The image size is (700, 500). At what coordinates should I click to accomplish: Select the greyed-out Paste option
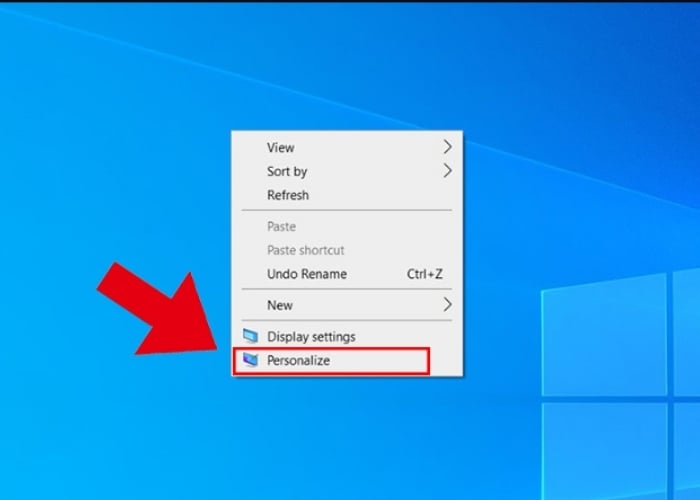pyautogui.click(x=281, y=227)
